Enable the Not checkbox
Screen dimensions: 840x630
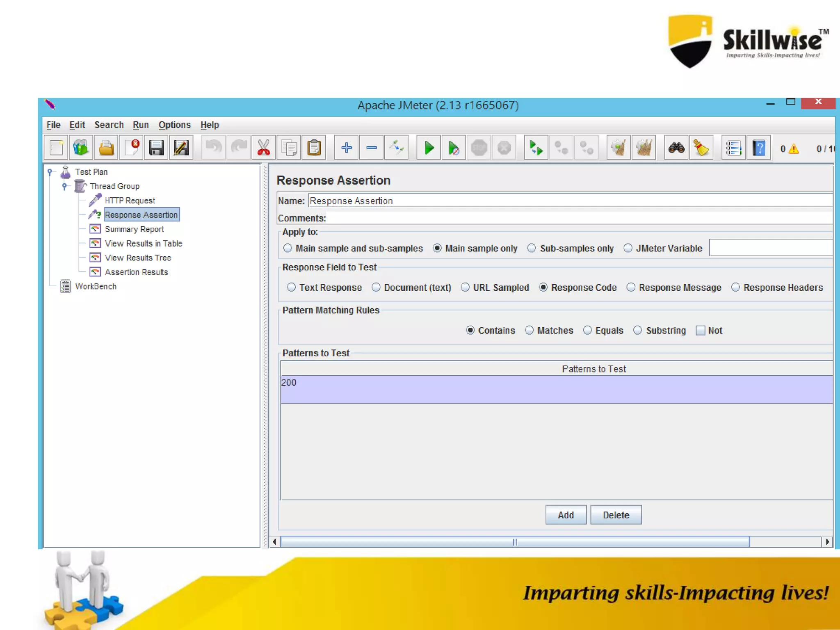[x=701, y=331]
